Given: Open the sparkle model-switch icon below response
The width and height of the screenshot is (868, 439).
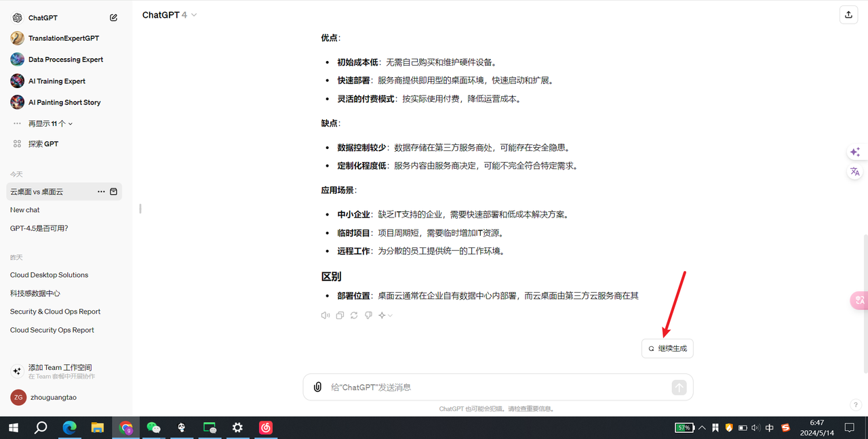Looking at the screenshot, I should click(x=382, y=315).
